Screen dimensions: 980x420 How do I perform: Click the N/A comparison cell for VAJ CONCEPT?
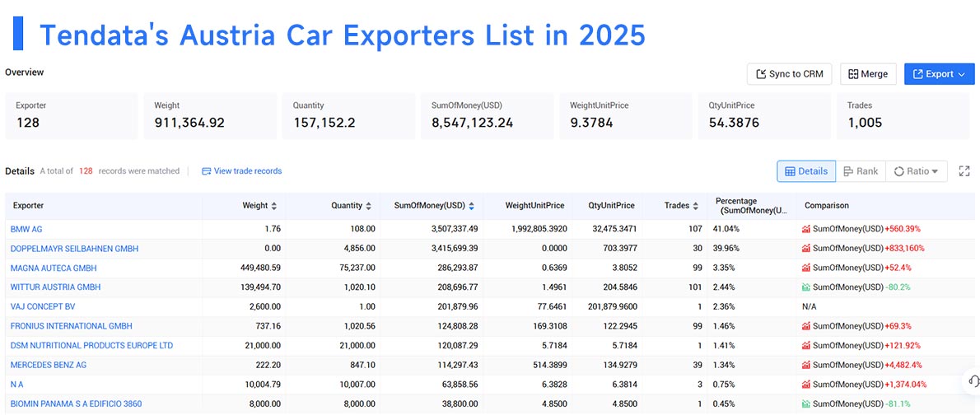810,307
